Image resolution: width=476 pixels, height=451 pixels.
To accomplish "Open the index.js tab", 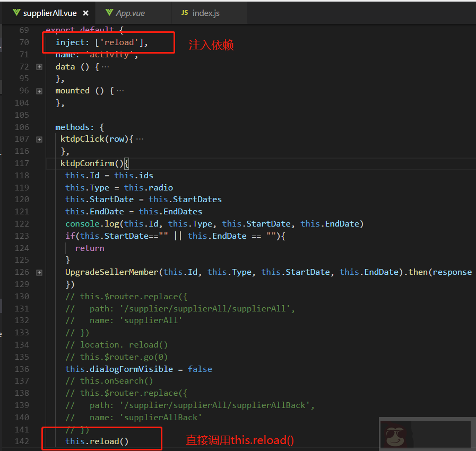I will pyautogui.click(x=206, y=13).
